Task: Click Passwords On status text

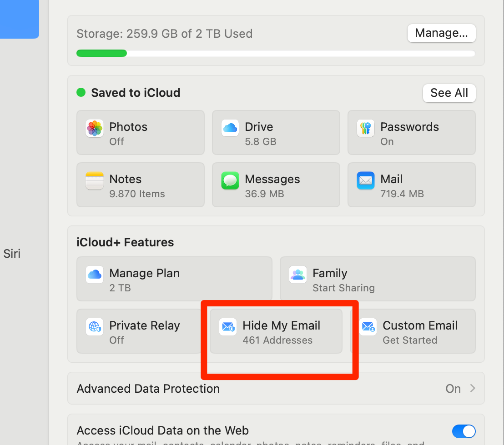Action: pyautogui.click(x=387, y=141)
